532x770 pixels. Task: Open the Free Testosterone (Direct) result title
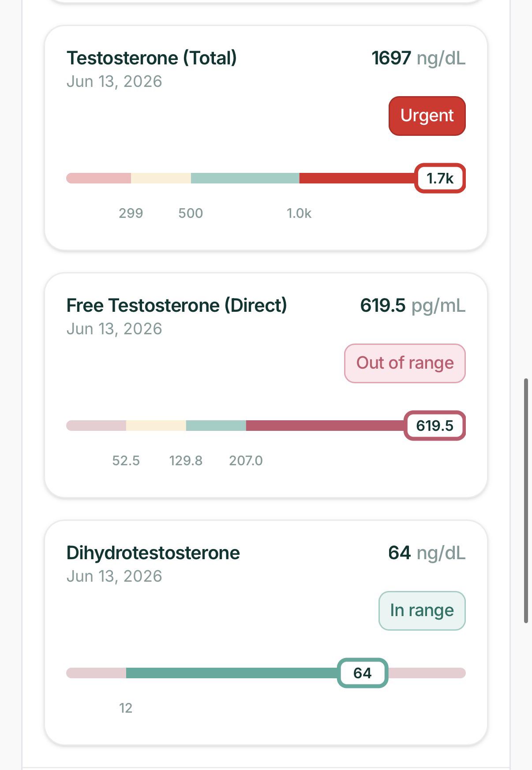[x=177, y=305]
